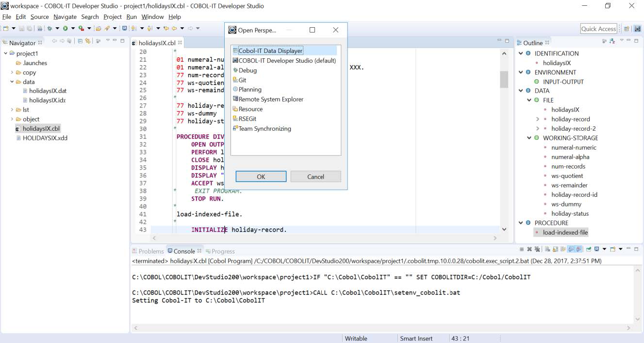Click Collapse All icon in Navigator panel
The image size is (644, 343).
pos(80,41)
